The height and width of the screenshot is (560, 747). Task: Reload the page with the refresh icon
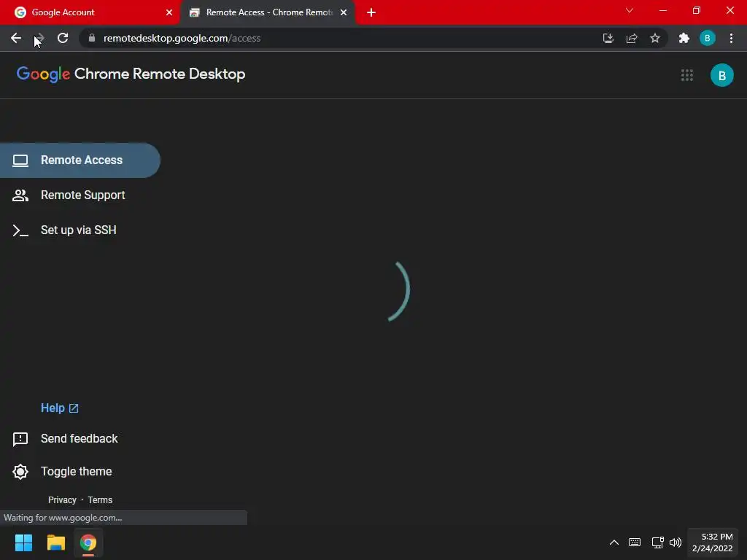[63, 38]
